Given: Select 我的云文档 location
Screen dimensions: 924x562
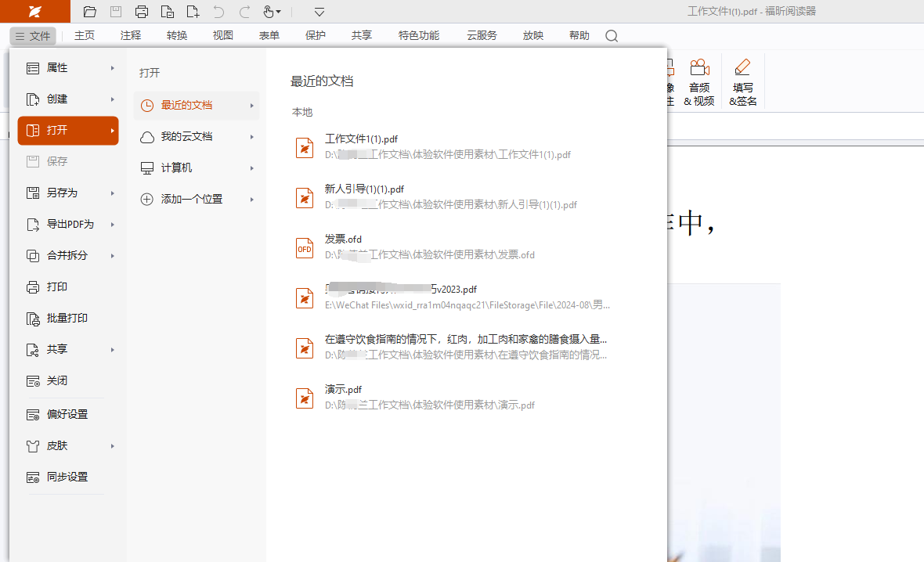Looking at the screenshot, I should click(186, 137).
